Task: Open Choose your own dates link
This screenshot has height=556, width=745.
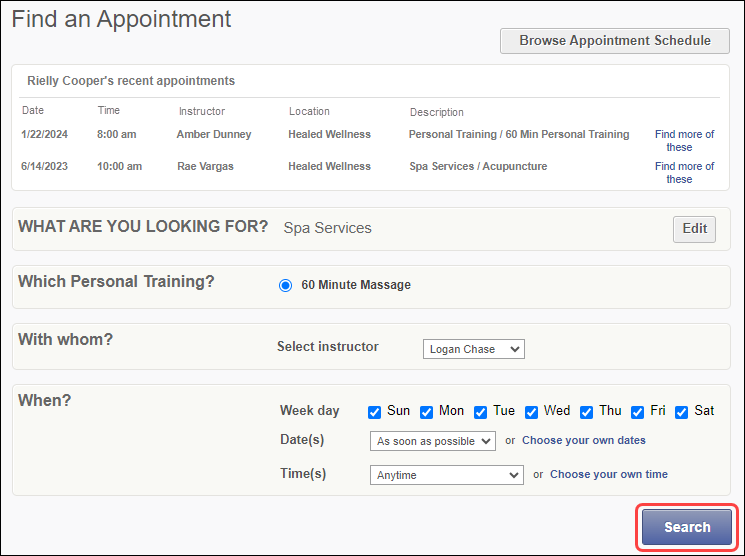Action: click(x=583, y=440)
